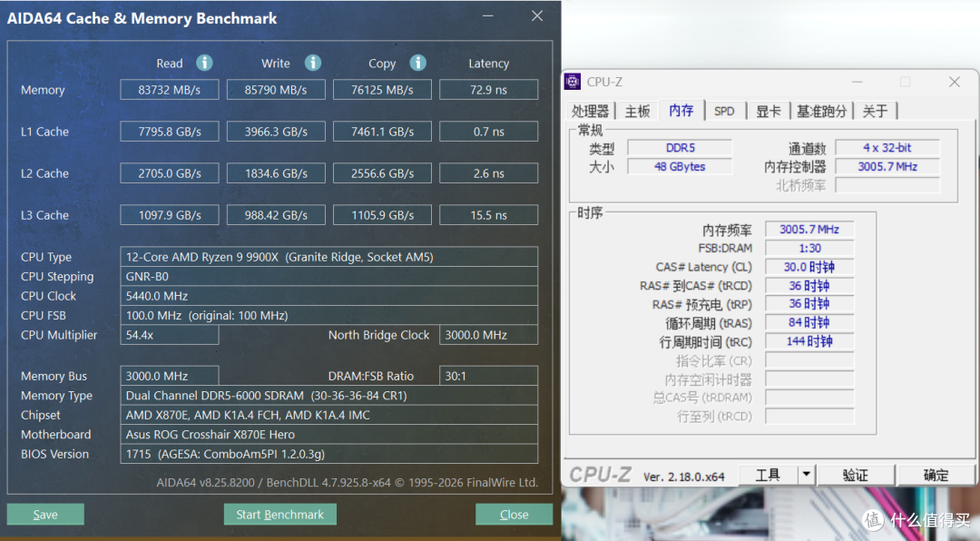Click BIOS Version field 1715
Viewport: 980px width, 541px height.
(x=328, y=454)
